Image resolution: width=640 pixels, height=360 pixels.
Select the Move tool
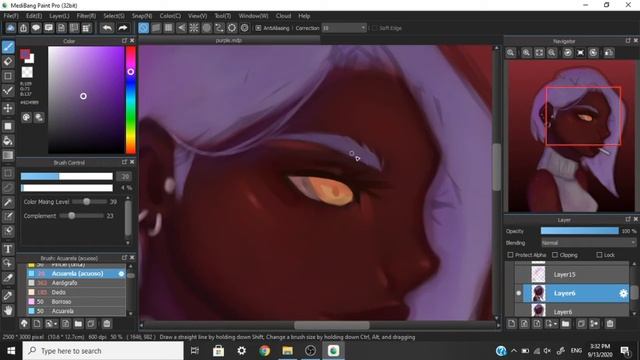click(x=8, y=108)
